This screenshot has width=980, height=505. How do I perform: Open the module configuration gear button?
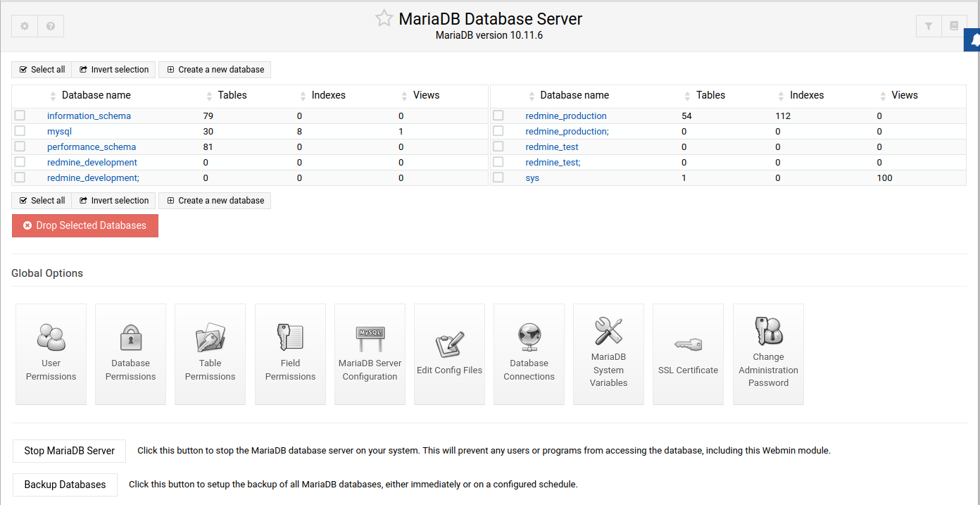(x=25, y=26)
